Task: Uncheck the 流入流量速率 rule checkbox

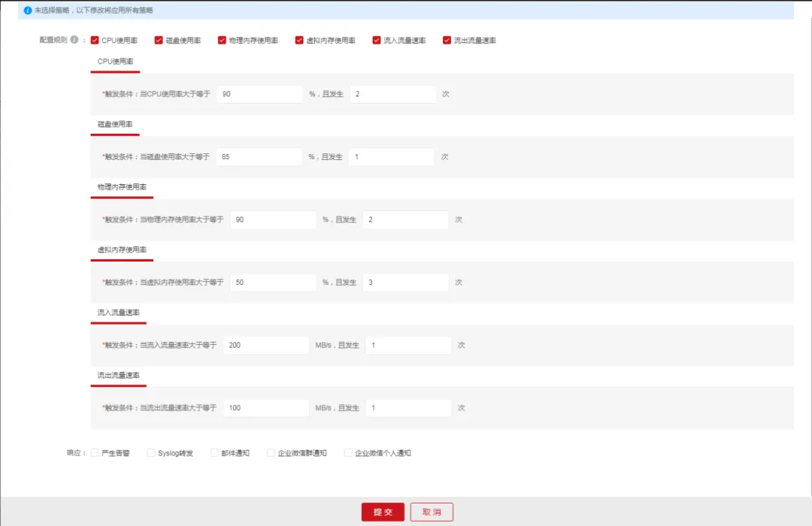Action: (377, 41)
